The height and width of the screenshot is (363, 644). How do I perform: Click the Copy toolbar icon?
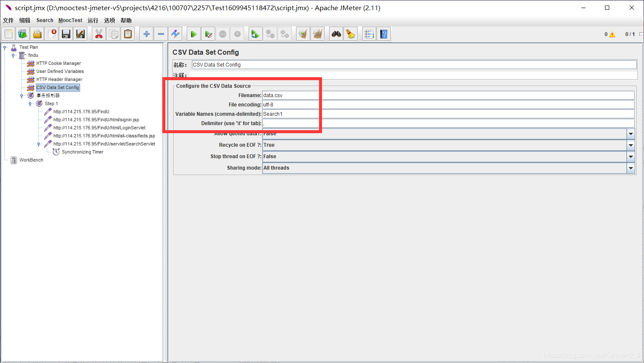click(114, 34)
